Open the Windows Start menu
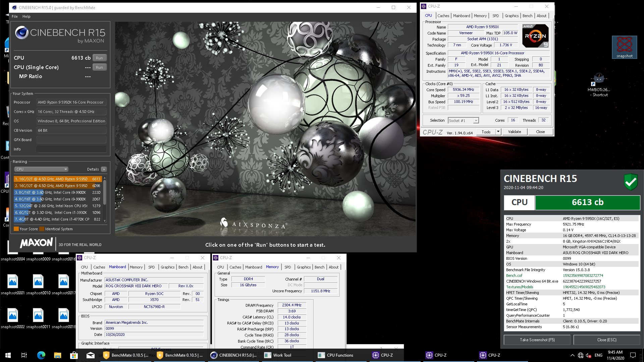Image resolution: width=644 pixels, height=362 pixels. (x=8, y=355)
